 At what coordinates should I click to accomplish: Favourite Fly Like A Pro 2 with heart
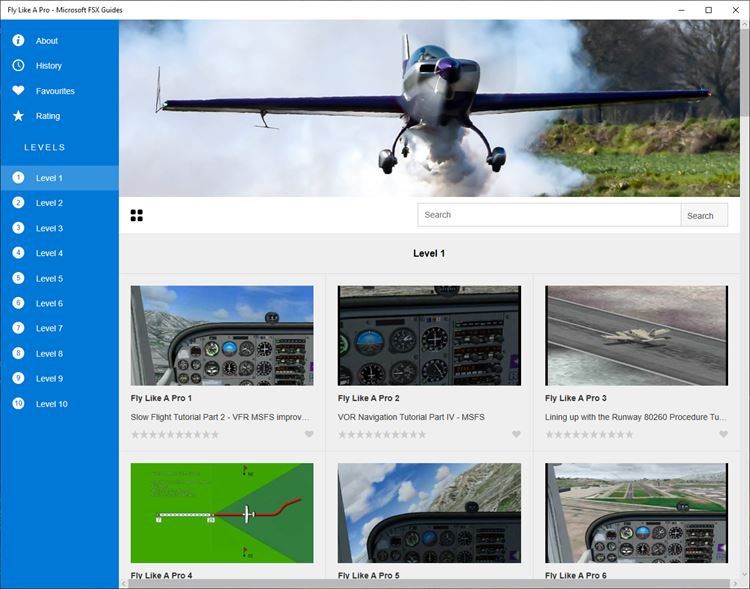(x=516, y=434)
